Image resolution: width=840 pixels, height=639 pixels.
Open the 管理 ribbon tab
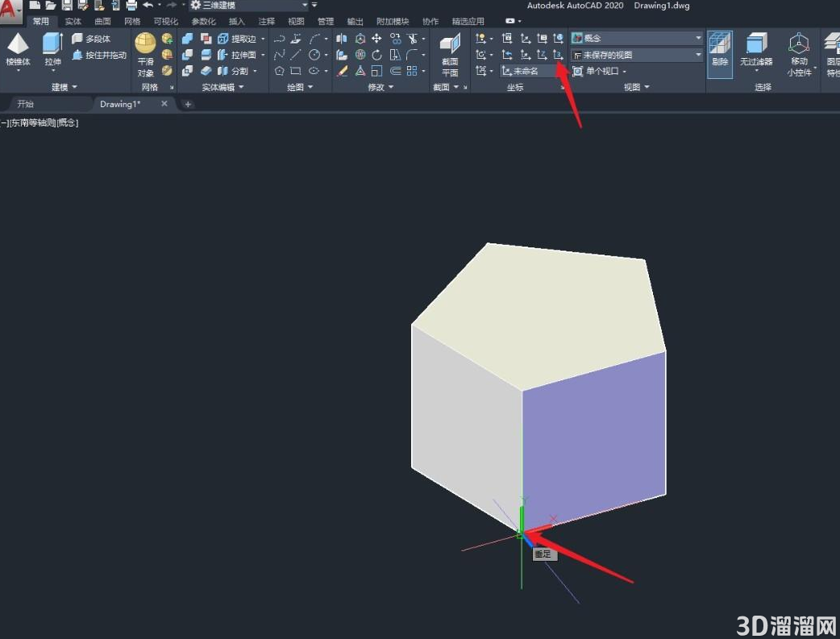(x=325, y=22)
